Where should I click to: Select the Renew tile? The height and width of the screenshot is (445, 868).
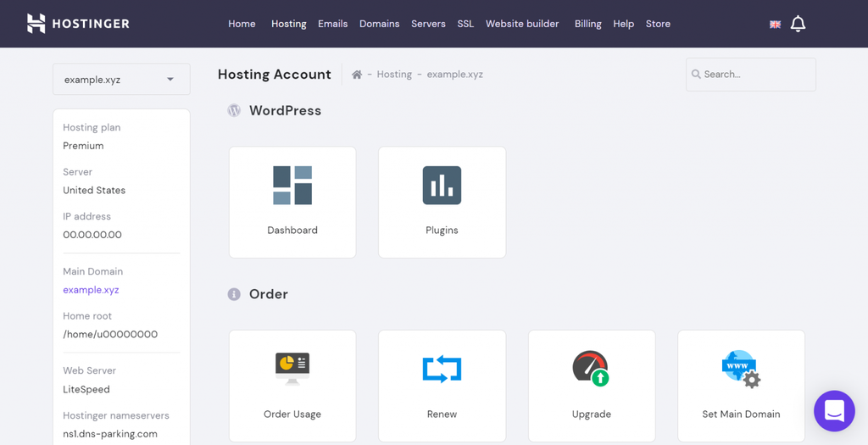coord(442,386)
